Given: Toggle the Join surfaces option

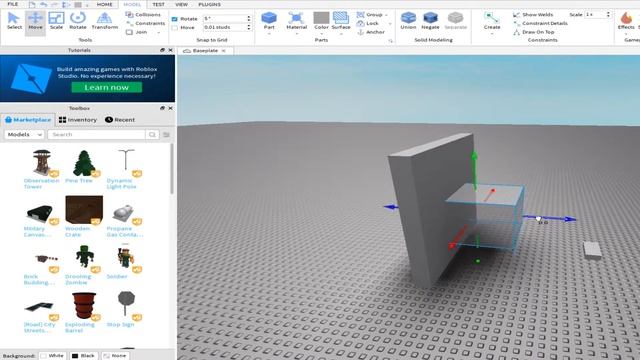Looking at the screenshot, I should 137,32.
